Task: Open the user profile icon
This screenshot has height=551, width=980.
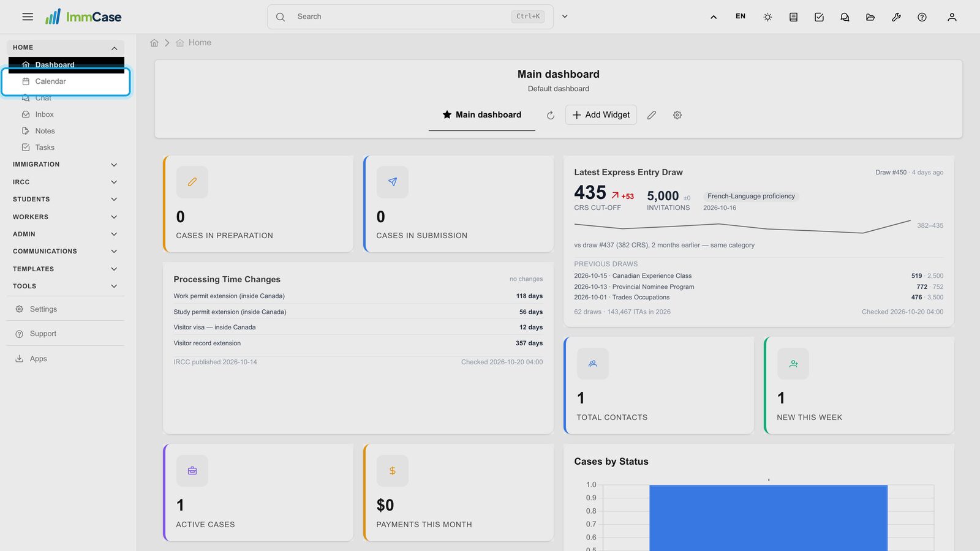Action: coord(952,17)
